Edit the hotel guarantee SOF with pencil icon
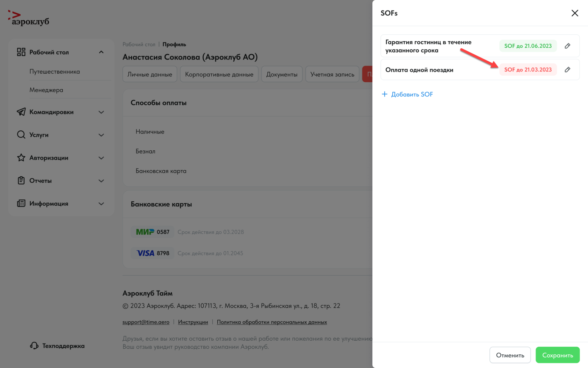Image resolution: width=588 pixels, height=368 pixels. (x=567, y=46)
